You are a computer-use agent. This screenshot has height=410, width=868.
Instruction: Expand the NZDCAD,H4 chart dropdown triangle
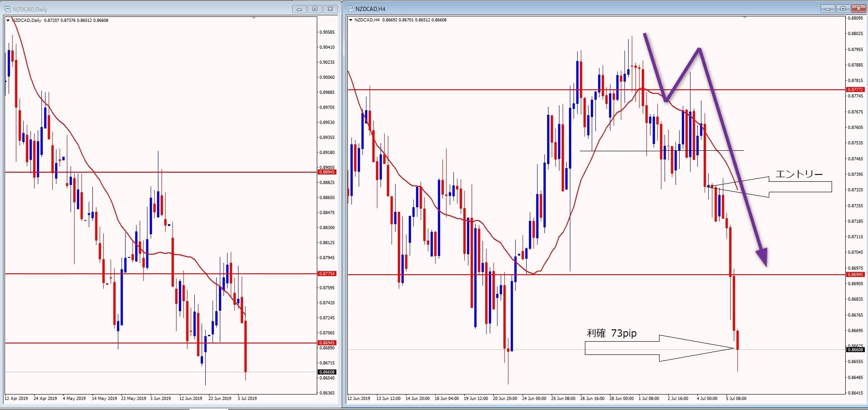[x=350, y=20]
